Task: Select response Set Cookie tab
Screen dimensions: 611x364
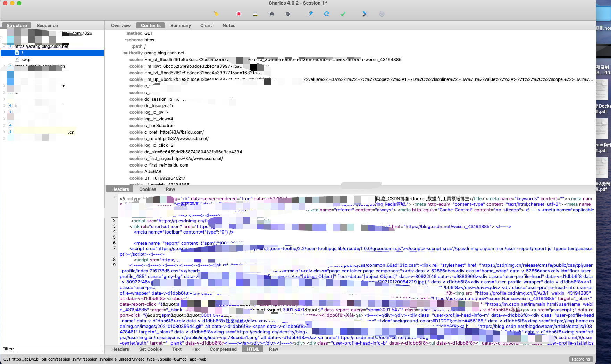Action: (x=150, y=349)
